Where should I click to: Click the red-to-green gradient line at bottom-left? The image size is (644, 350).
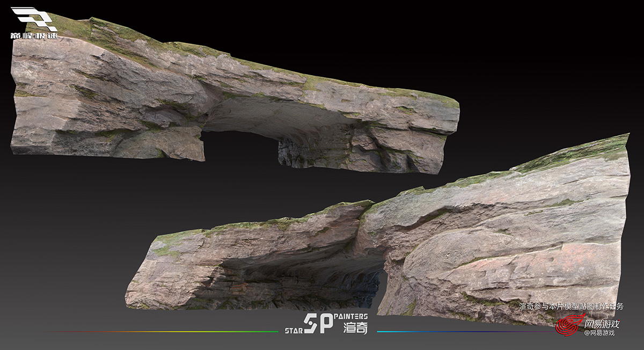click(x=161, y=332)
